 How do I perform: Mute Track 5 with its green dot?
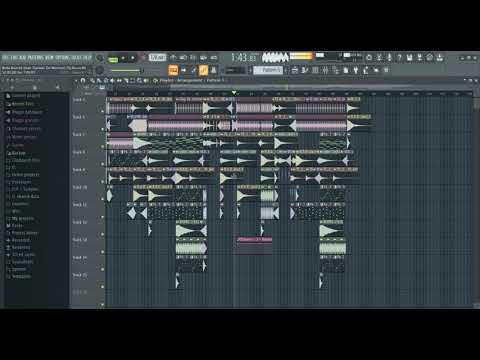click(x=102, y=111)
